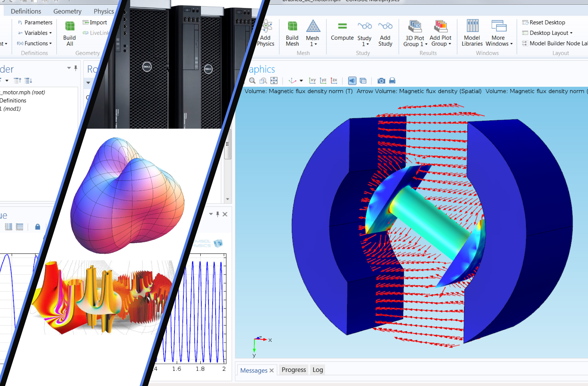The image size is (588, 386).
Task: Click the Zoom Out magnifier icon
Action: 252,81
